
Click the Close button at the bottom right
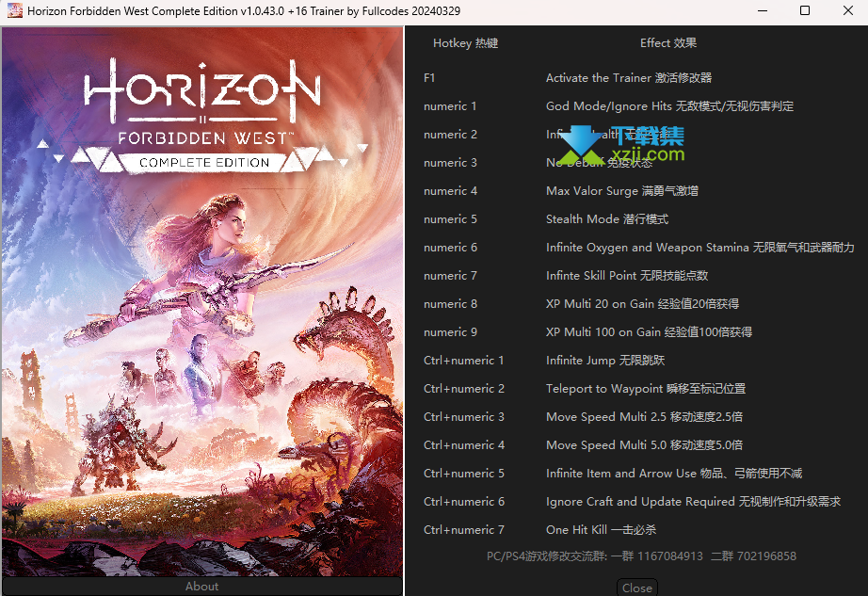coord(637,588)
